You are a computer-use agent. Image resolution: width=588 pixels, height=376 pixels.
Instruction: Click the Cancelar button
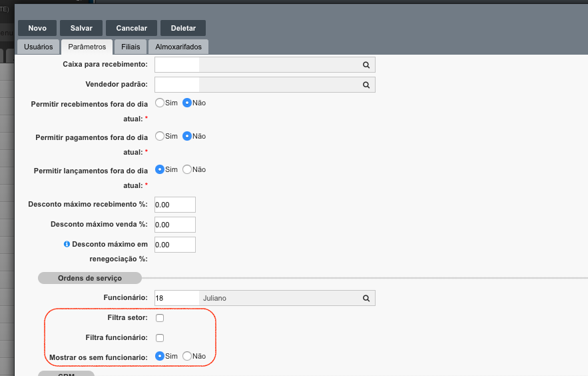(x=131, y=28)
